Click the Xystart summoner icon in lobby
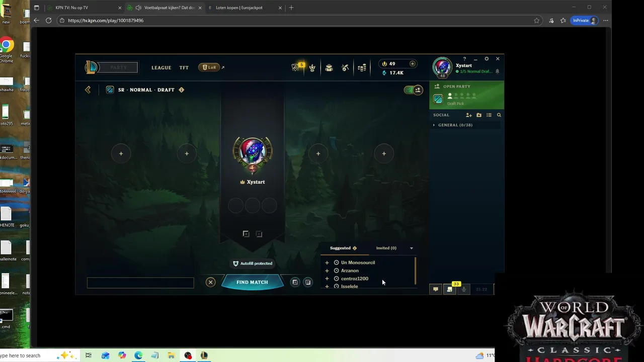Screen dimensions: 644x362 [253, 152]
